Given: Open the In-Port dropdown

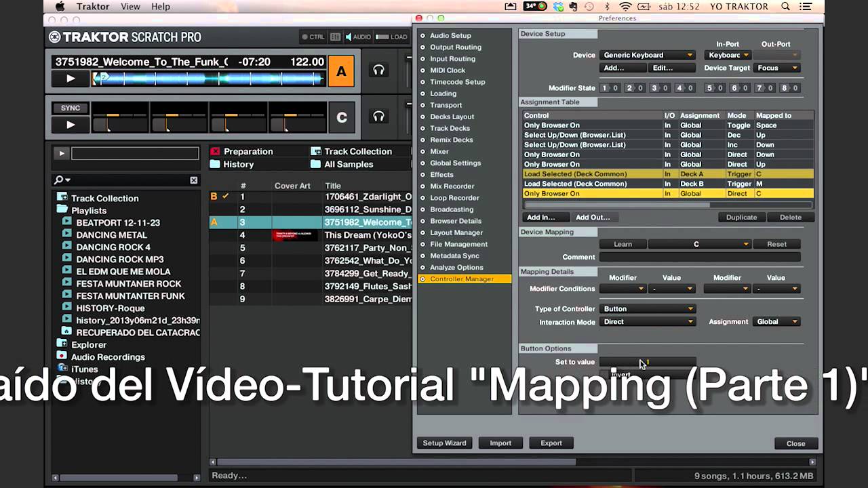Looking at the screenshot, I should (728, 55).
